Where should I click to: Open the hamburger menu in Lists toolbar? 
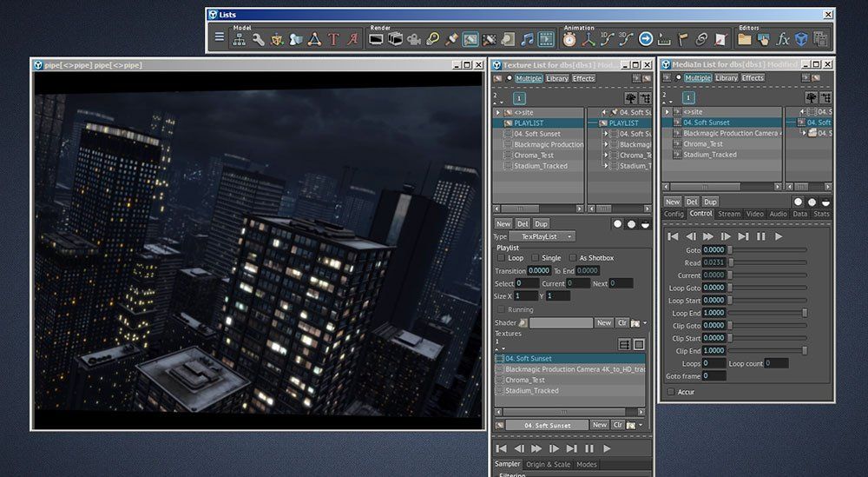tap(220, 38)
